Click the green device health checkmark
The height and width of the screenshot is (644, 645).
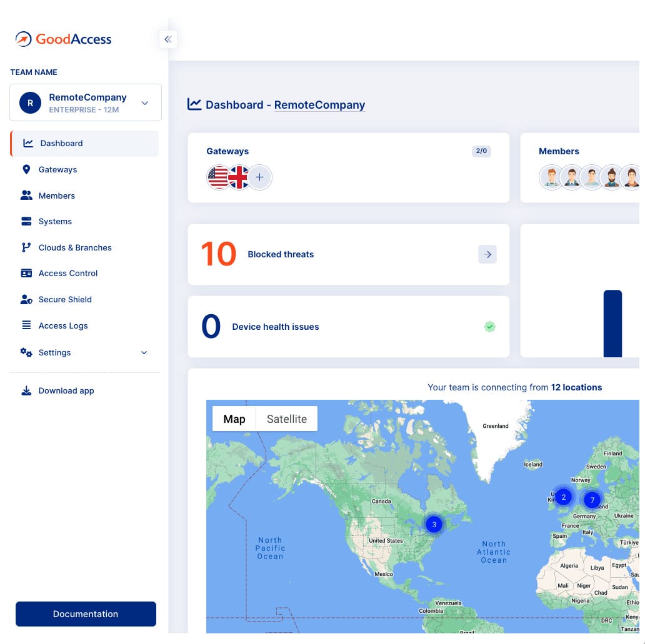[489, 327]
